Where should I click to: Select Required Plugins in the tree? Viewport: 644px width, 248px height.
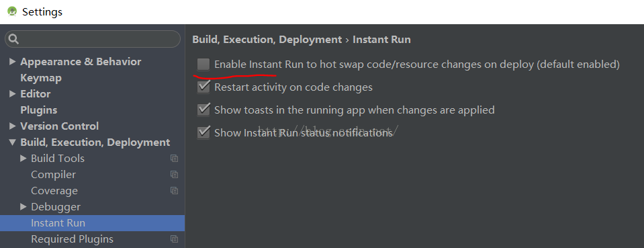[72, 239]
